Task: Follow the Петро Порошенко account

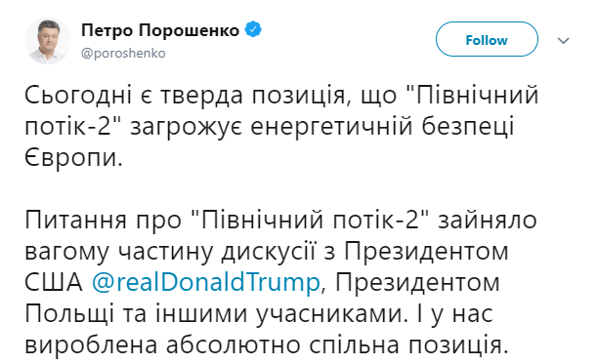Action: [487, 39]
